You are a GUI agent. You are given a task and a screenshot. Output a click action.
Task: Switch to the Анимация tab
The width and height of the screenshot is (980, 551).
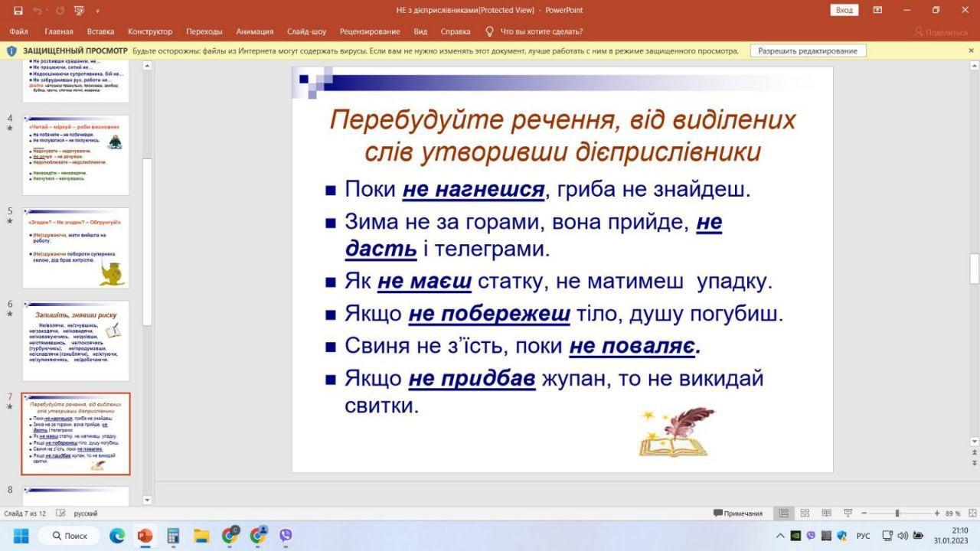click(x=255, y=31)
